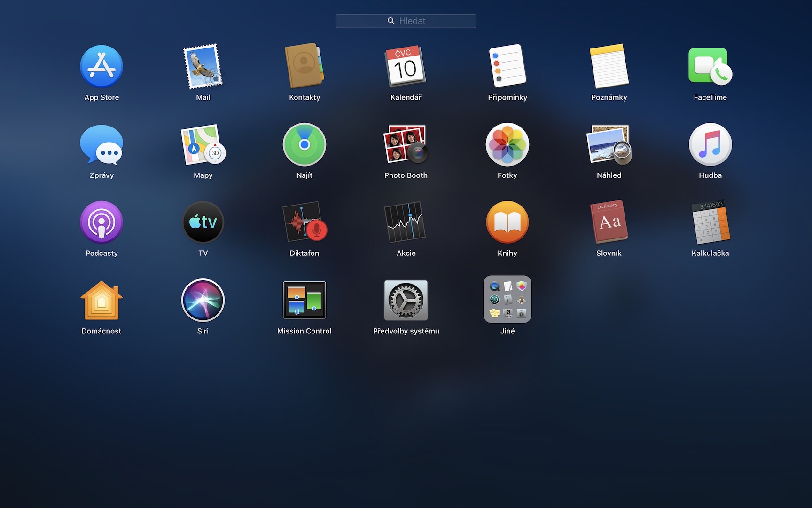Click the Hledat search field
812x508 pixels.
click(406, 21)
